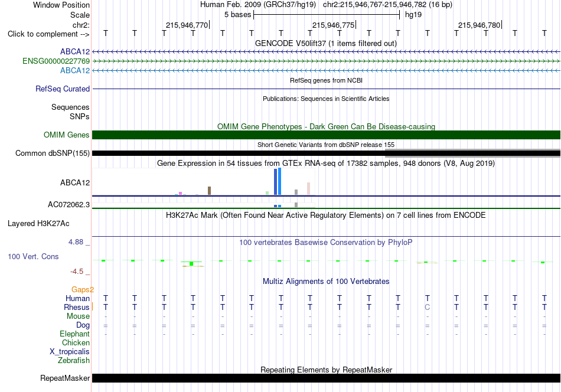Select the ENSG00000227769 gene label
This screenshot has width=561, height=392.
pos(56,61)
